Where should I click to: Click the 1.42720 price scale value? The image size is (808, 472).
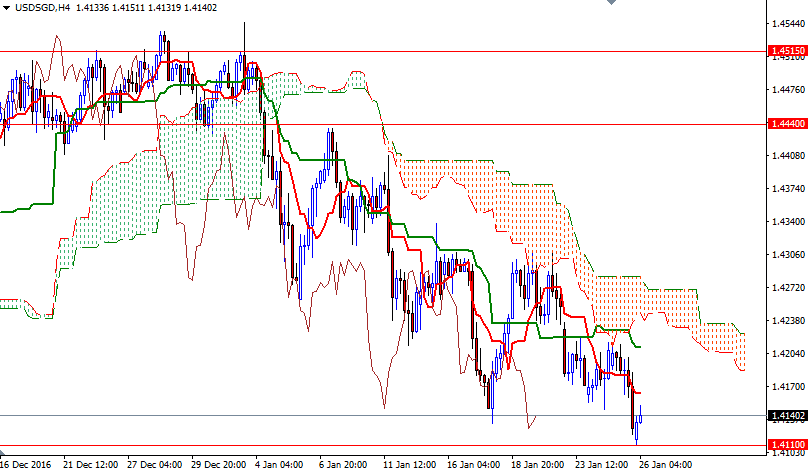pos(788,288)
